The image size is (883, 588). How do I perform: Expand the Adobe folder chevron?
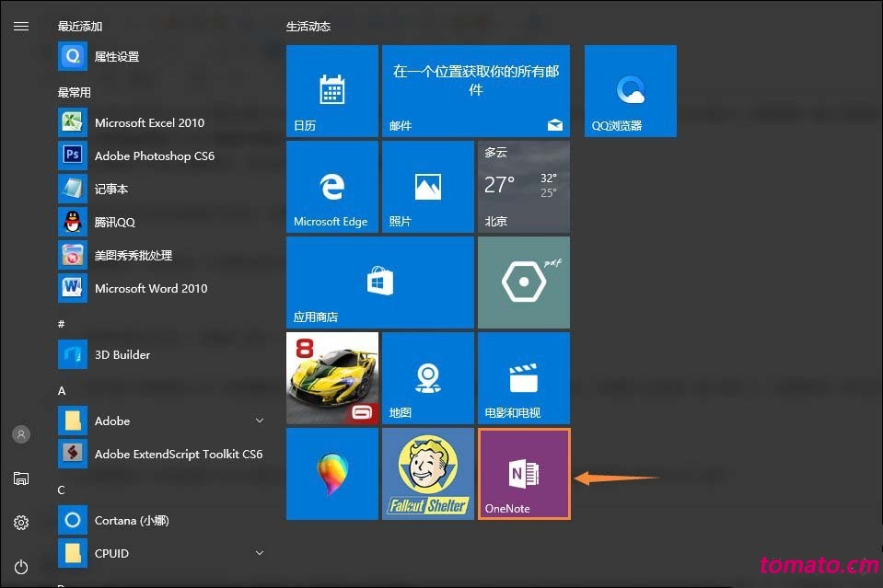point(260,421)
